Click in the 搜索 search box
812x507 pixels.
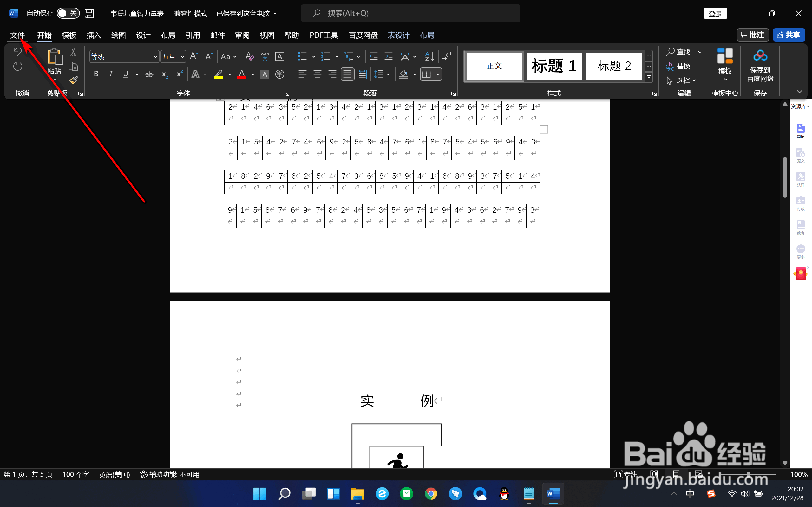410,13
